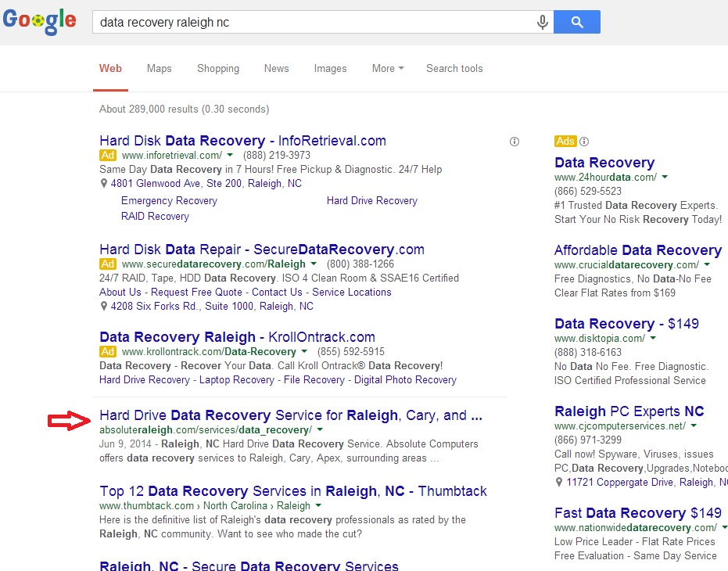Activate voice search microphone icon

point(543,22)
